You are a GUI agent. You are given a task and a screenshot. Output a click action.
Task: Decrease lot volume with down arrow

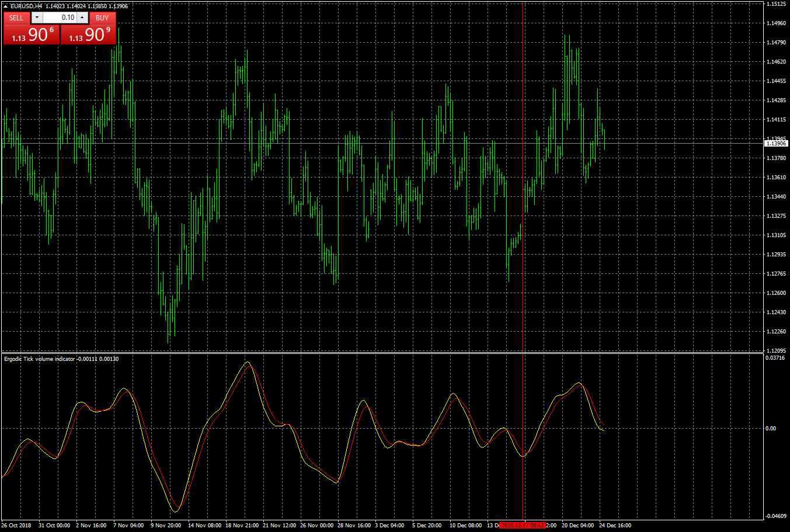click(x=37, y=18)
